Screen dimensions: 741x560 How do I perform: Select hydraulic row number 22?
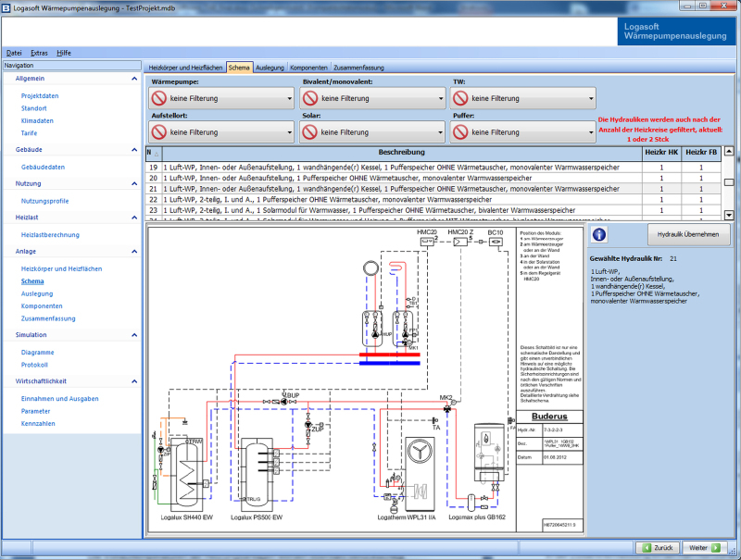(x=433, y=200)
